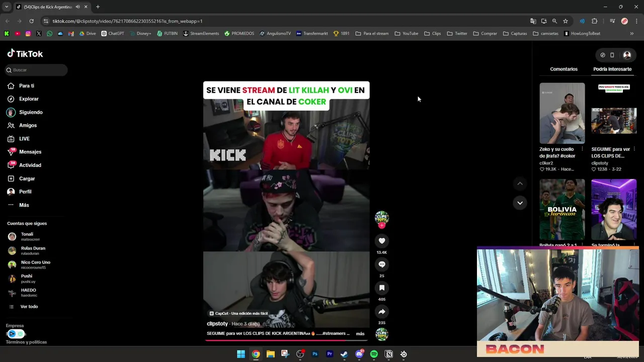644x362 pixels.
Task: Open Chrome extensions puzzle icon
Action: point(595,21)
